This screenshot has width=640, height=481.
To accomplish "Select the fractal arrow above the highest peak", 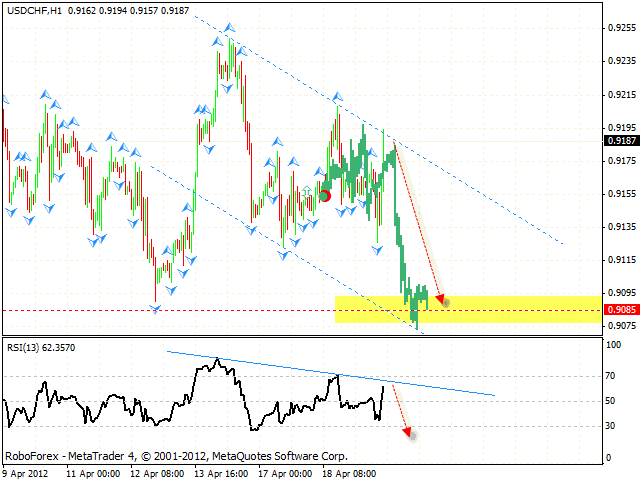I will pyautogui.click(x=230, y=28).
